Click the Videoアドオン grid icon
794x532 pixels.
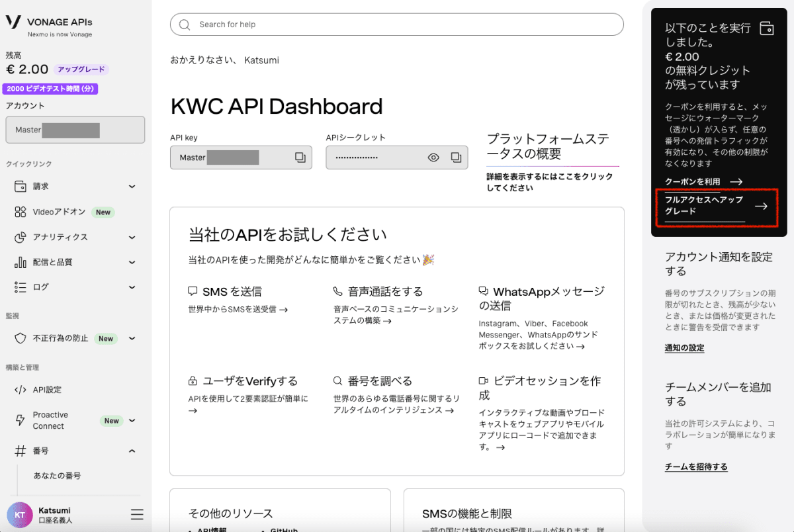(x=21, y=212)
